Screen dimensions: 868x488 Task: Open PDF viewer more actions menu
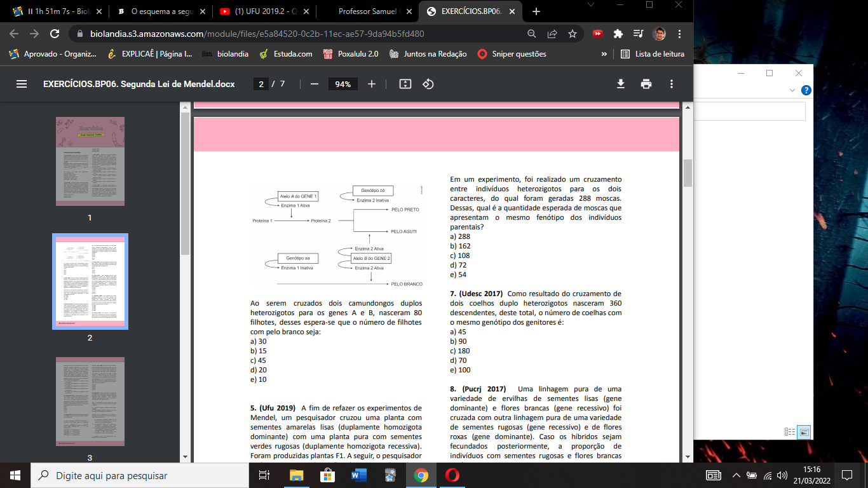click(x=672, y=84)
